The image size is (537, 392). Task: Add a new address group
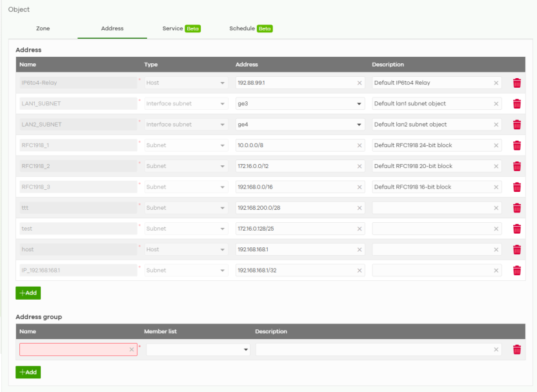pos(28,372)
